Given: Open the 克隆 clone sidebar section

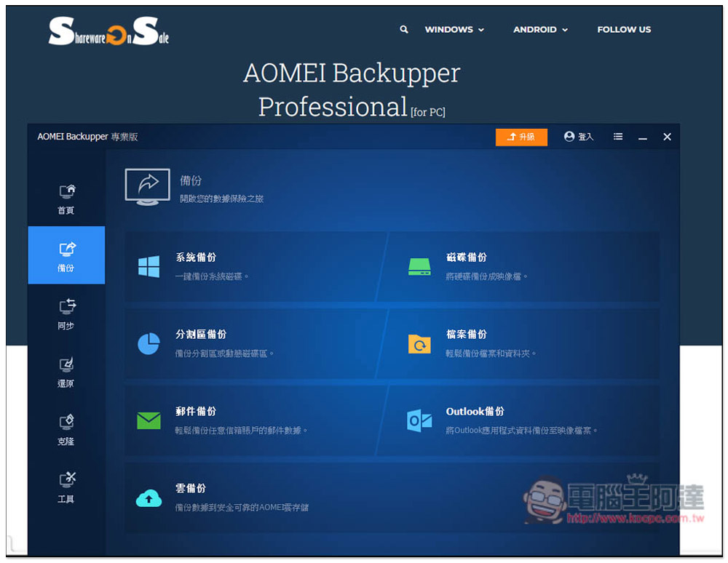Looking at the screenshot, I should (x=66, y=429).
